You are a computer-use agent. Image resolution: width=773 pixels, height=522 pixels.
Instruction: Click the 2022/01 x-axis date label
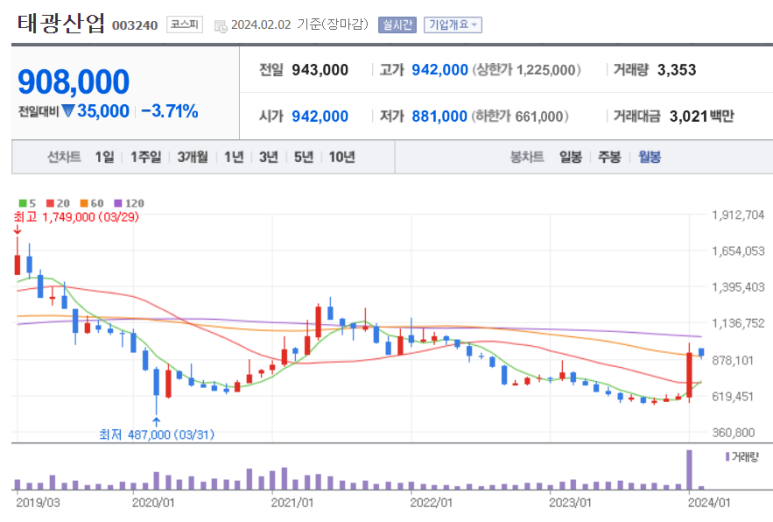431,503
